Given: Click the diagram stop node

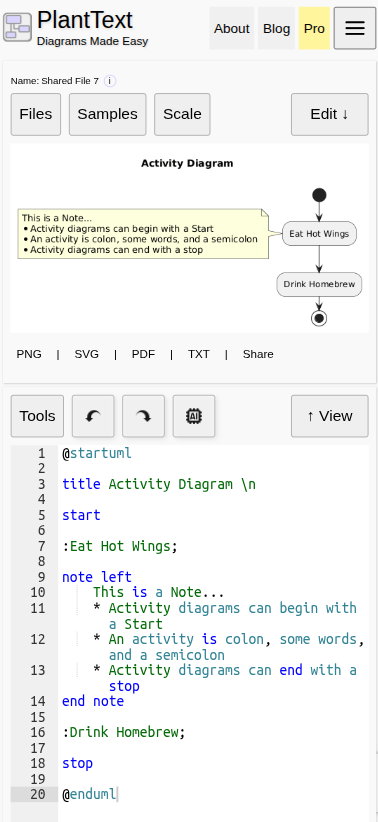Looking at the screenshot, I should 319,318.
